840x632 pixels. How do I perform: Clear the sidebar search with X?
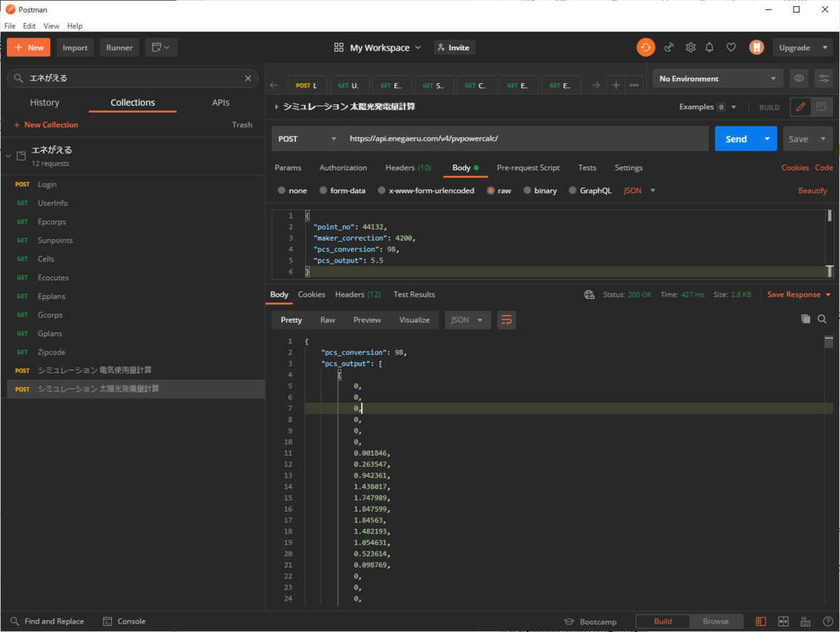coord(248,78)
